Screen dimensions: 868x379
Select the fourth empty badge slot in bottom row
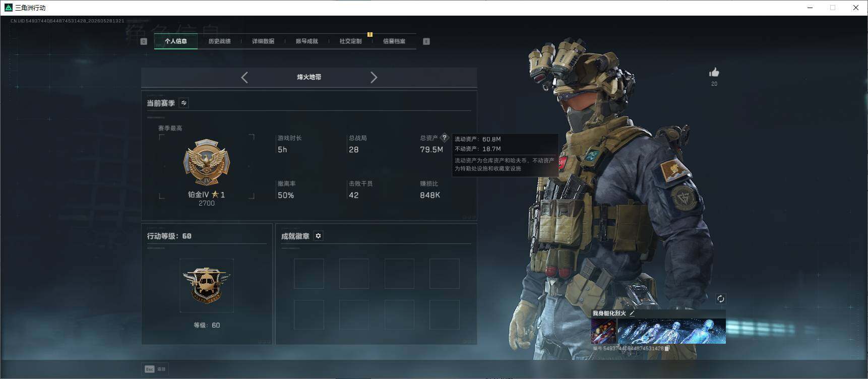(445, 315)
